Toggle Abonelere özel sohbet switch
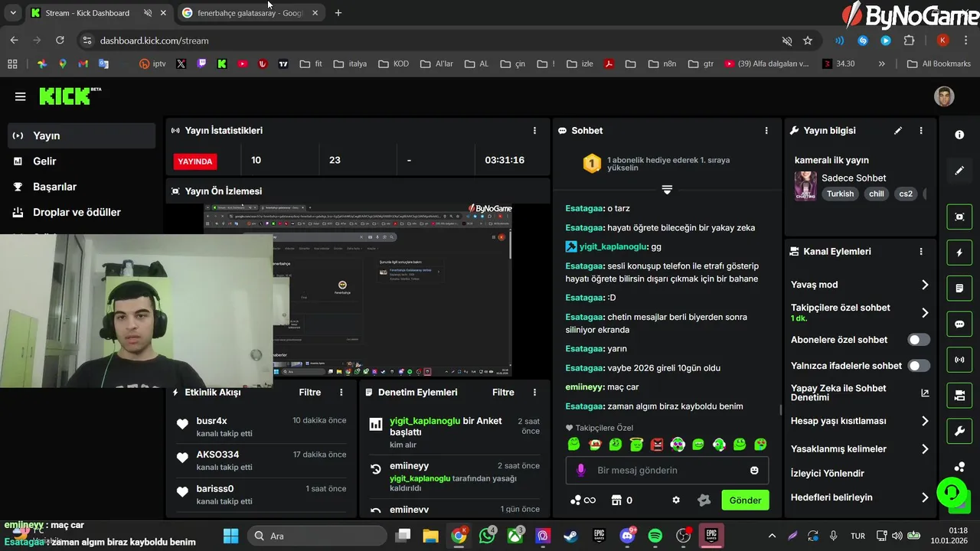Image resolution: width=980 pixels, height=551 pixels. [x=919, y=340]
